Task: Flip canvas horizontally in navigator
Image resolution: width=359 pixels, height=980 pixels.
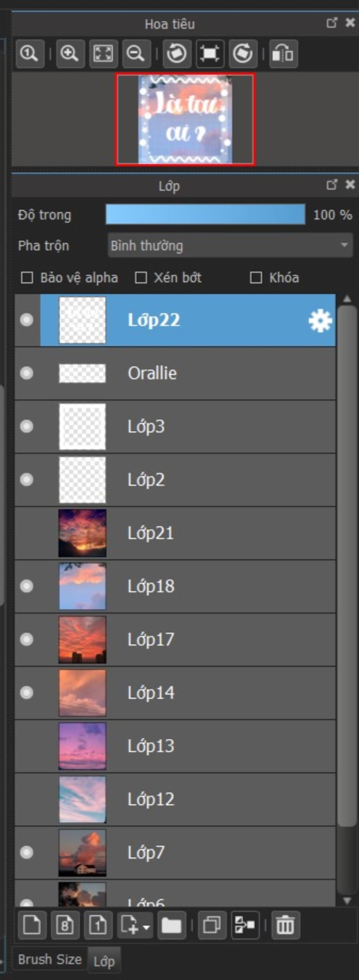Action: 284,53
